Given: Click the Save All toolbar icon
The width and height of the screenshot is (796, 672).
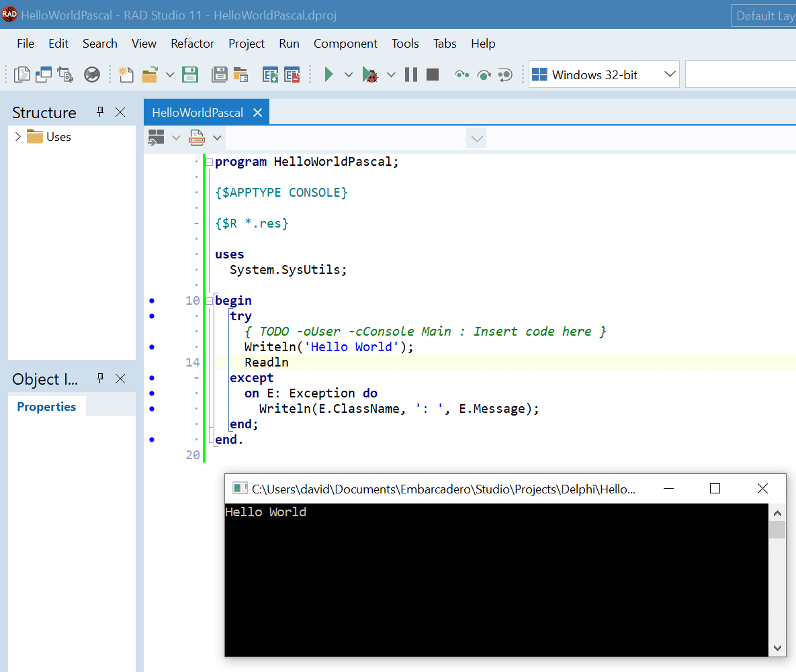Looking at the screenshot, I should click(219, 75).
